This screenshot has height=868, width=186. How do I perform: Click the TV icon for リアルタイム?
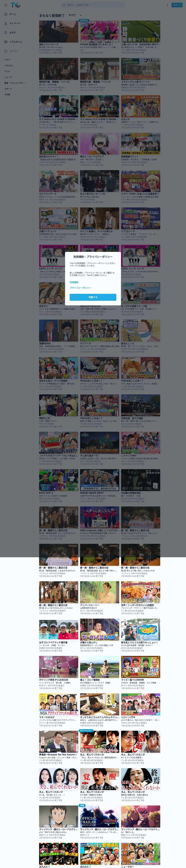click(x=6, y=42)
